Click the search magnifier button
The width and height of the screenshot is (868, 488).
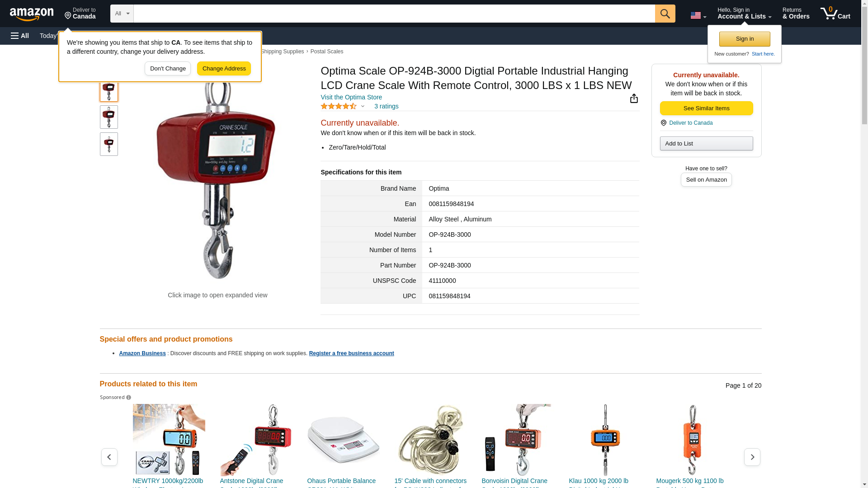coord(665,14)
